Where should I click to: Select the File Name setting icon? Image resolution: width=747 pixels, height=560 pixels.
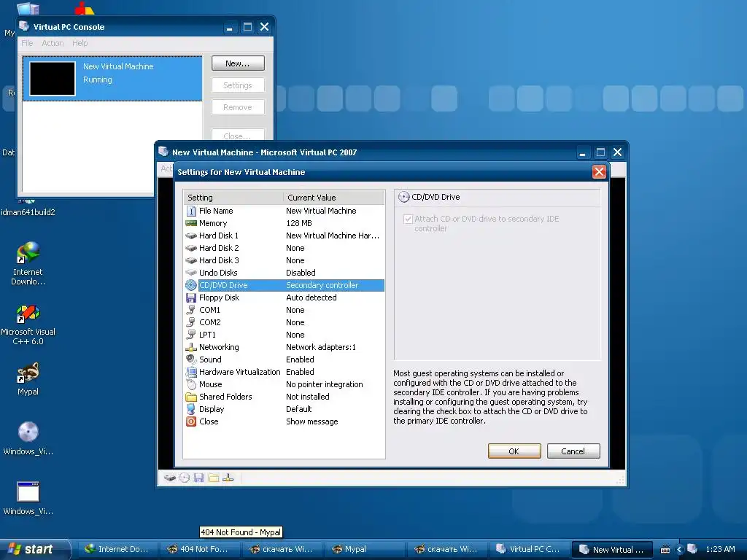coord(191,211)
